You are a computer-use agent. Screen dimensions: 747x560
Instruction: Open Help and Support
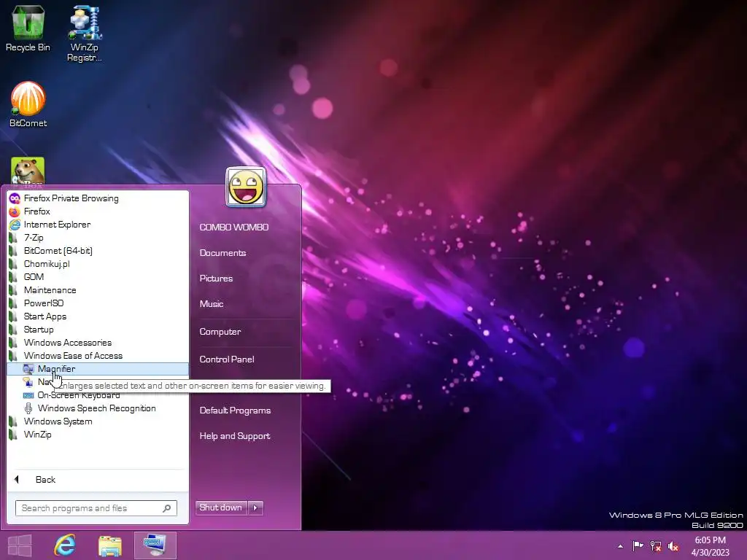point(234,436)
